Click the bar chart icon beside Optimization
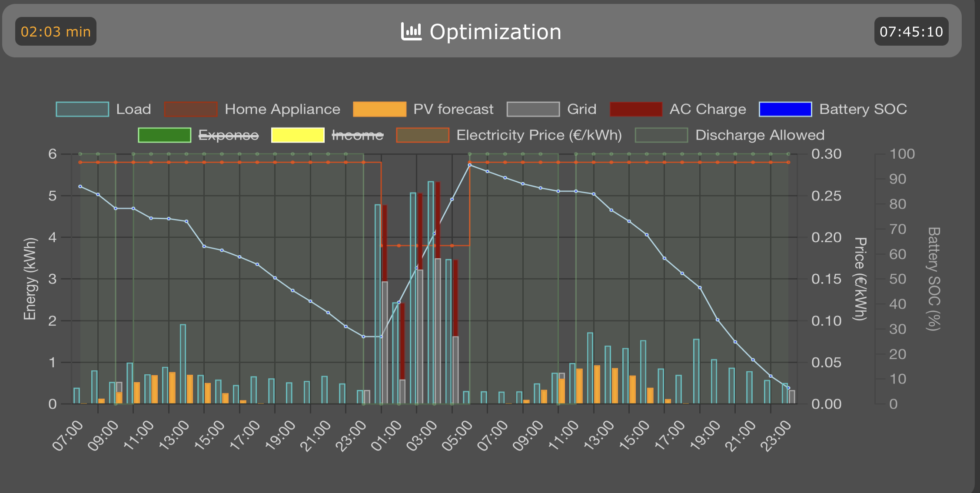 (411, 32)
